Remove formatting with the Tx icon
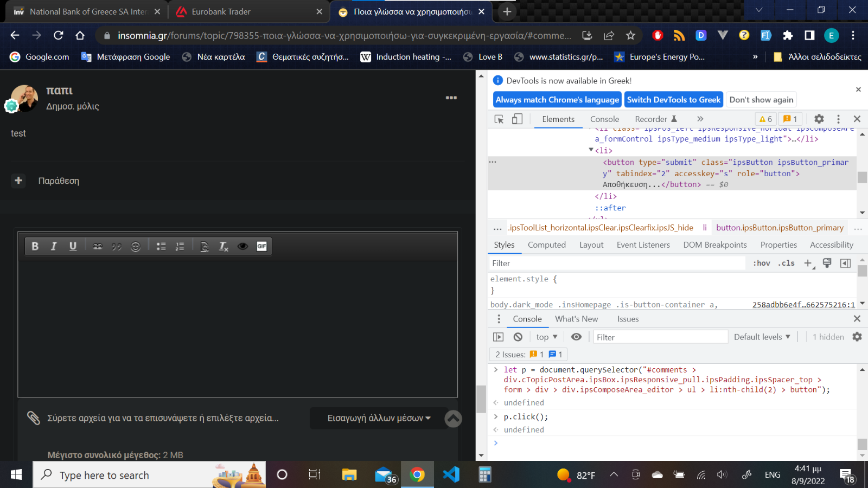The width and height of the screenshot is (868, 488). pos(224,246)
